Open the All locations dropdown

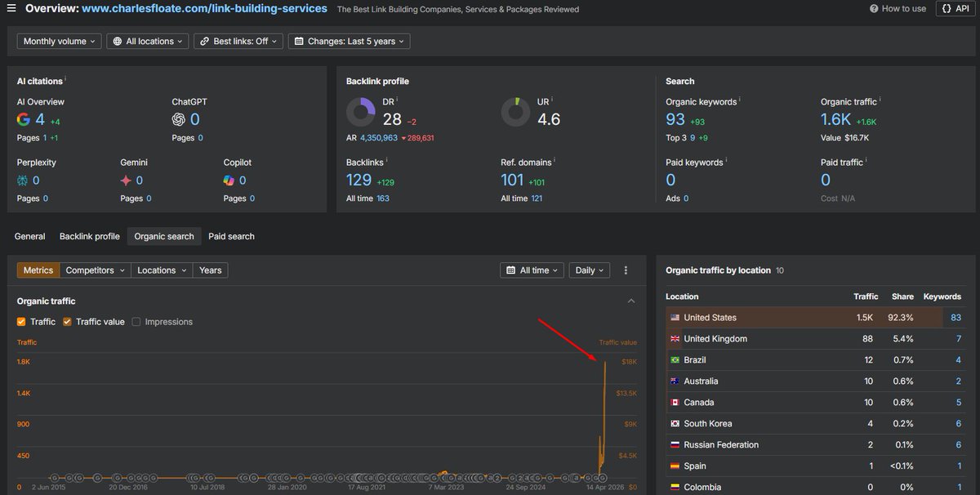click(148, 41)
